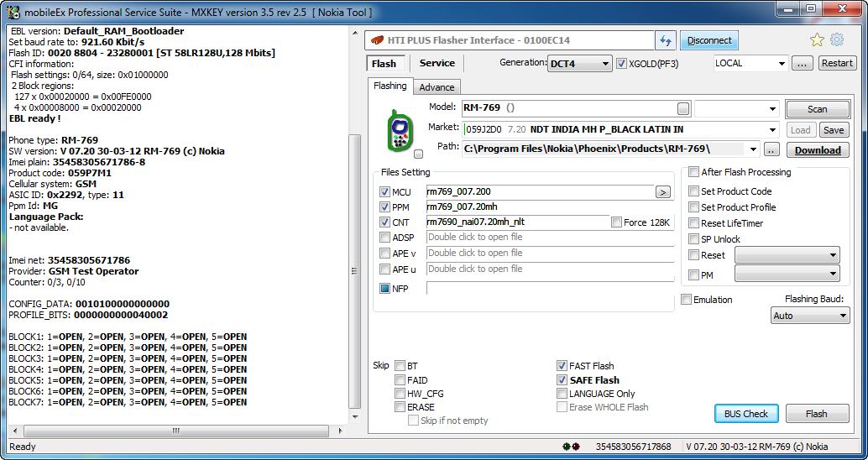Viewport: 868px width, 460px height.
Task: Open the PM options dropdown
Action: coord(787,274)
